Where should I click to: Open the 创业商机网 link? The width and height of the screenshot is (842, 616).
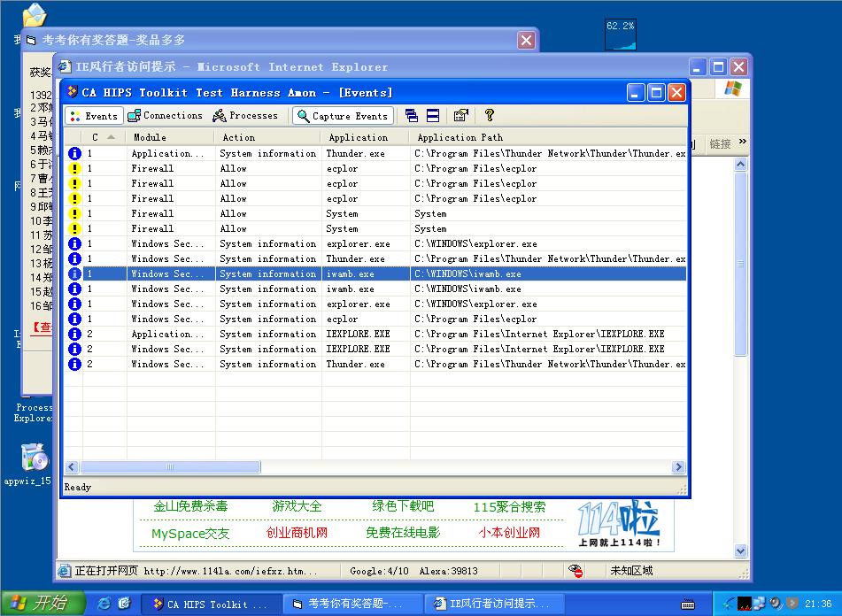coord(297,533)
